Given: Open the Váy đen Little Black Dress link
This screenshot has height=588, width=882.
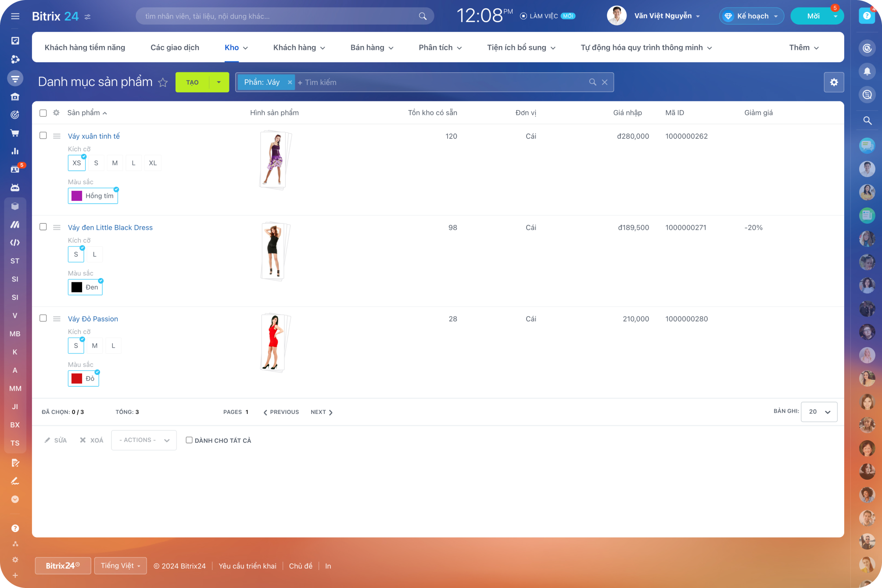Looking at the screenshot, I should pyautogui.click(x=110, y=227).
